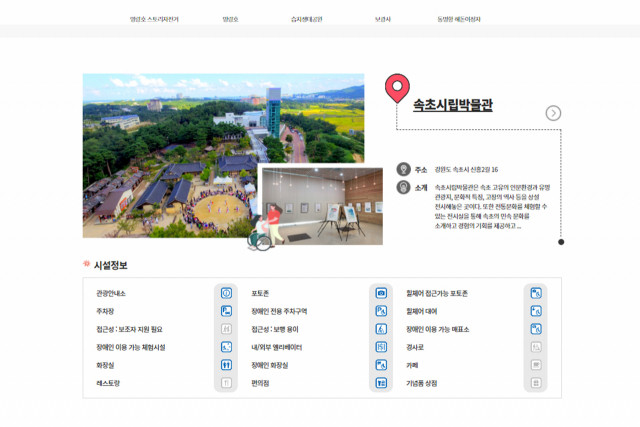The height and width of the screenshot is (427, 640).
Task: Click the red location pin marker
Action: click(x=397, y=88)
